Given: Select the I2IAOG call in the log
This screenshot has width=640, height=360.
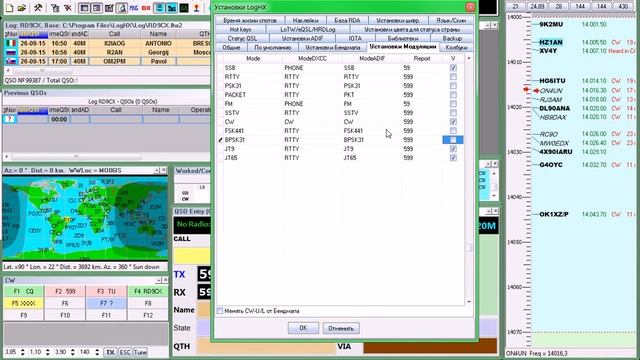Looking at the screenshot, I should 114,43.
